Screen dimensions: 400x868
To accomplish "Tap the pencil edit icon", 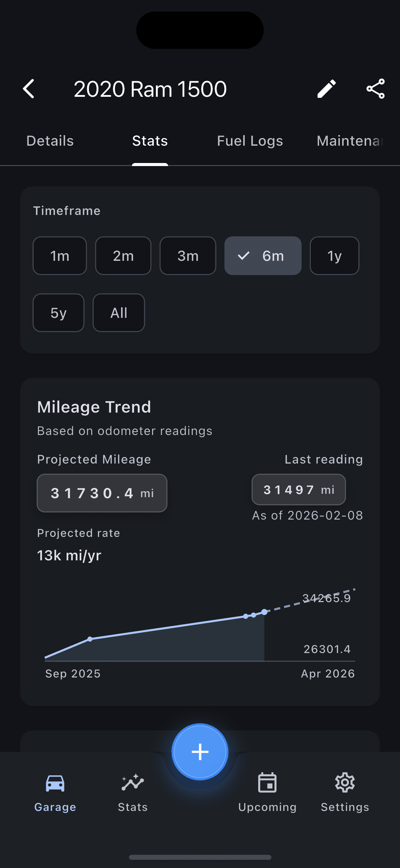I will point(326,89).
